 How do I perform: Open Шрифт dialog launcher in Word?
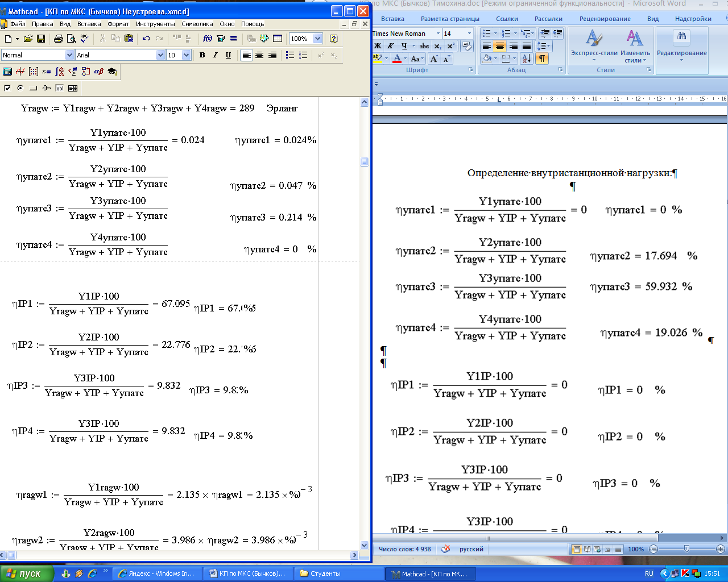470,70
